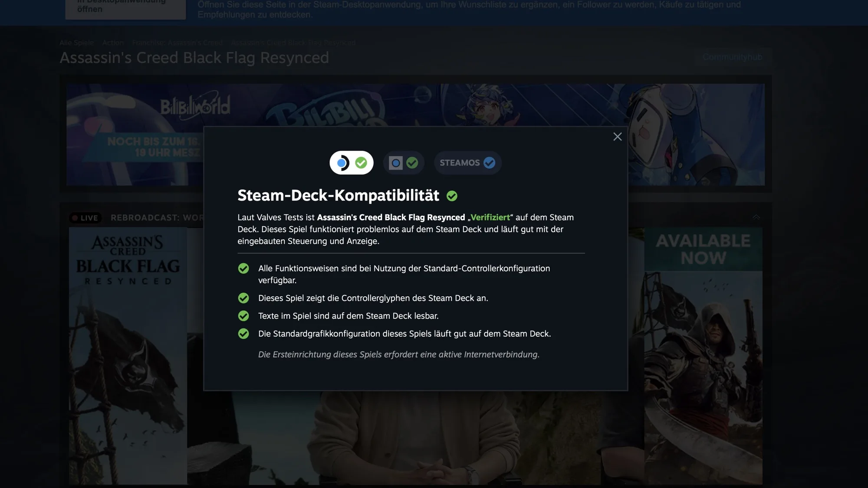Click the Black Flag Resynced poster artwork
Image resolution: width=868 pixels, height=488 pixels.
(128, 356)
